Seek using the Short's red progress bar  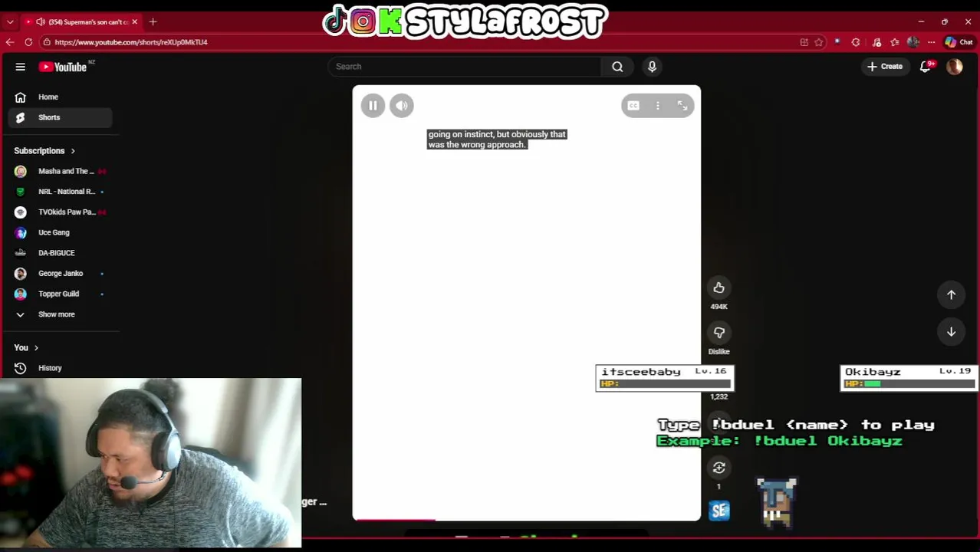tap(526, 520)
